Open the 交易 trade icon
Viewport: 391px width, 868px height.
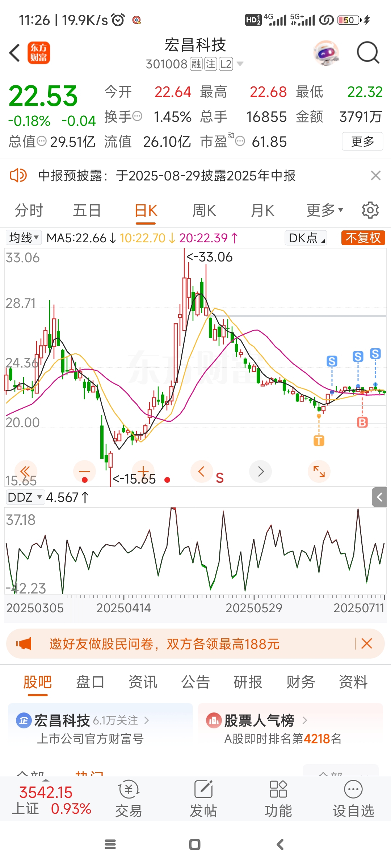click(x=129, y=799)
